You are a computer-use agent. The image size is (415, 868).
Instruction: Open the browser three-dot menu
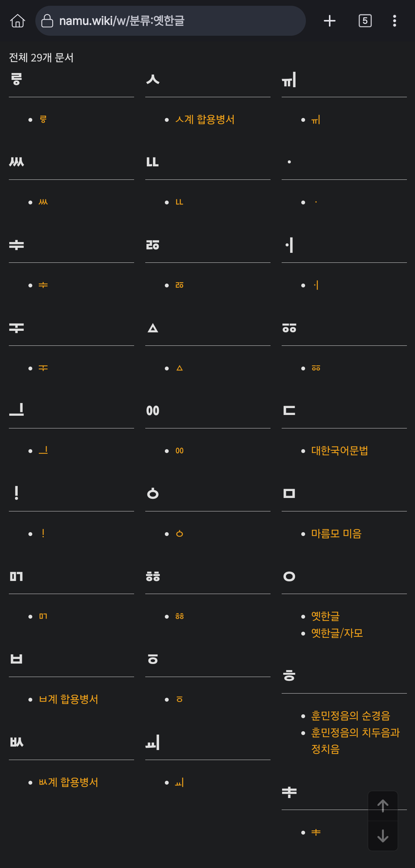tap(395, 21)
